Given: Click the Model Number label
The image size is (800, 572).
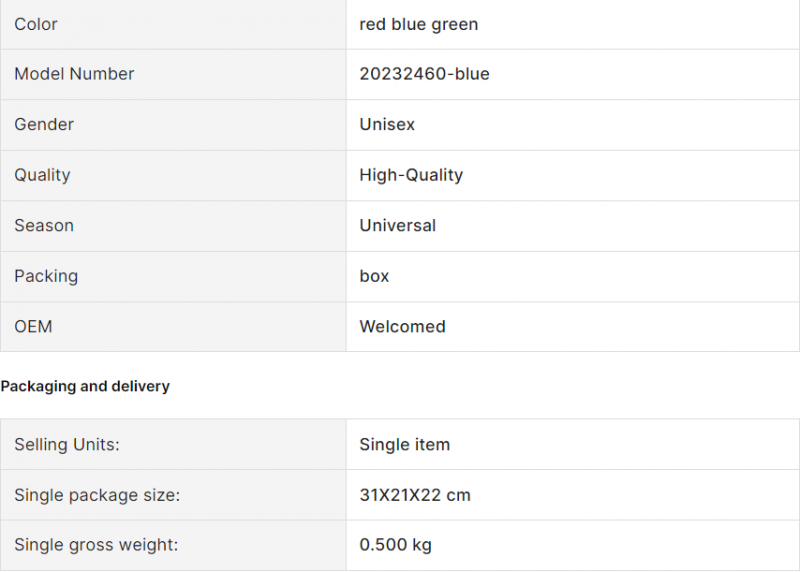Looking at the screenshot, I should [74, 74].
